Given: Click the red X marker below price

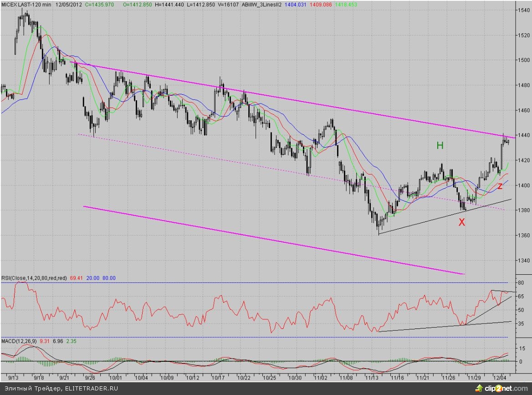Looking at the screenshot, I should [462, 222].
